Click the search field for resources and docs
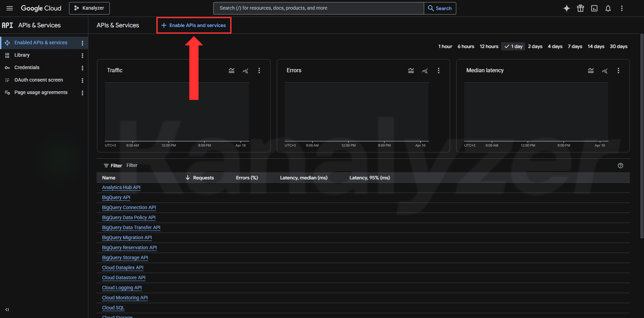644x318 pixels. (x=319, y=8)
